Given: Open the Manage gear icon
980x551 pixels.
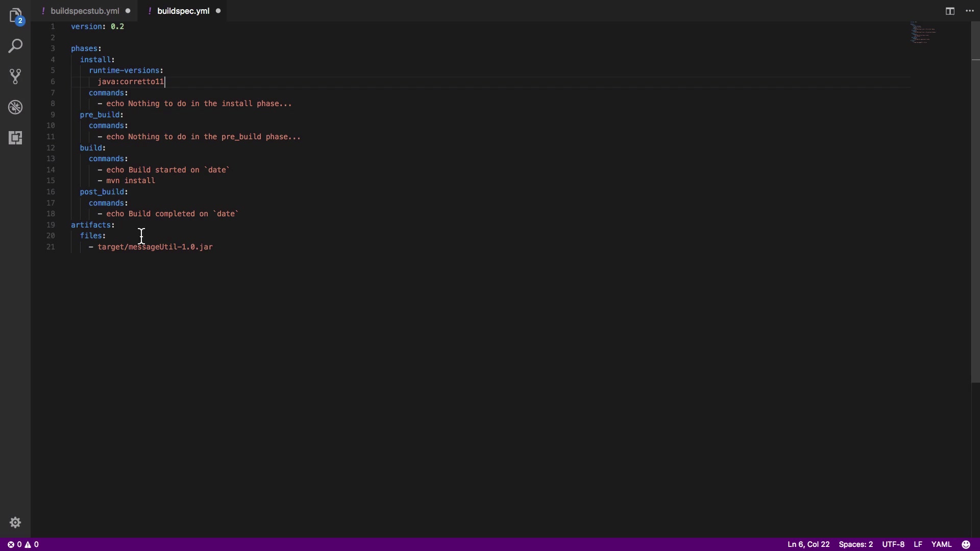Looking at the screenshot, I should pyautogui.click(x=15, y=522).
